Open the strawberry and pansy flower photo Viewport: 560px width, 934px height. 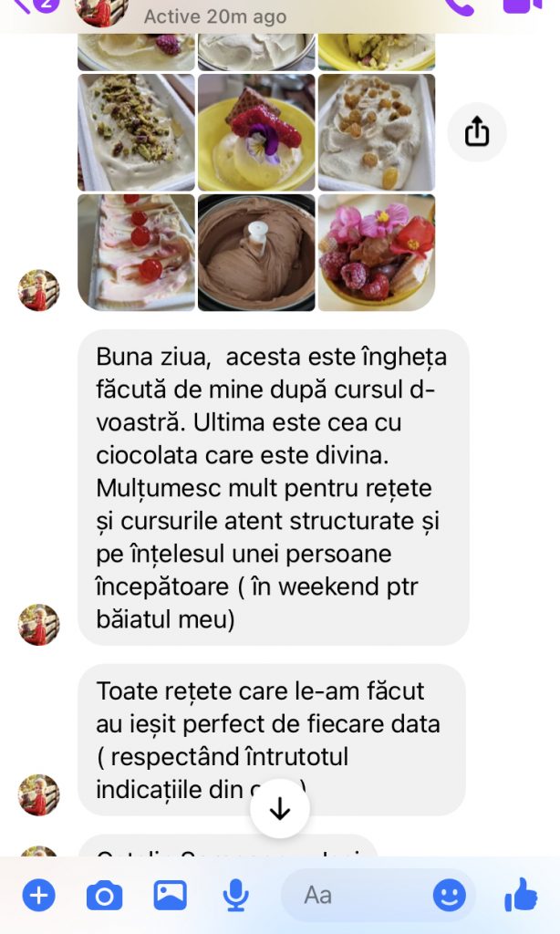pos(256,132)
